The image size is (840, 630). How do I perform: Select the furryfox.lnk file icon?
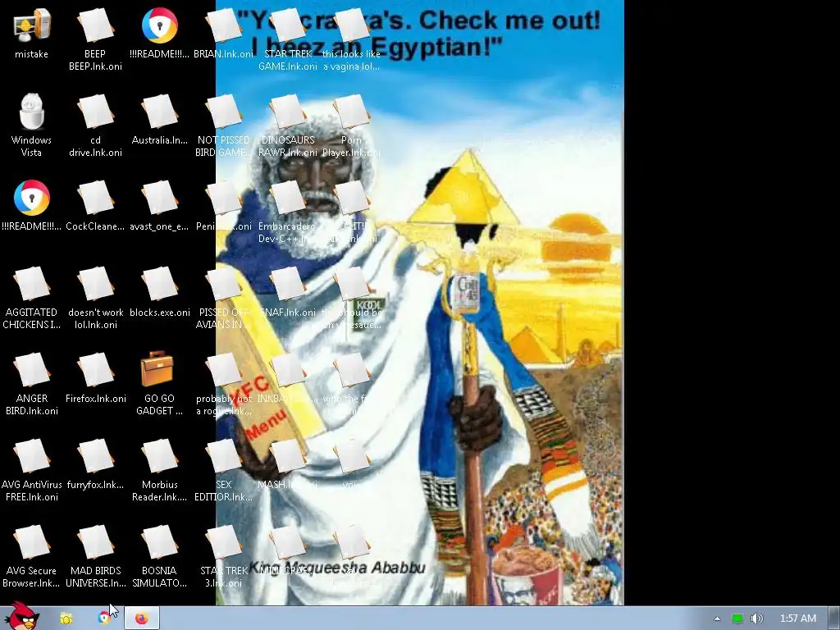(x=95, y=456)
